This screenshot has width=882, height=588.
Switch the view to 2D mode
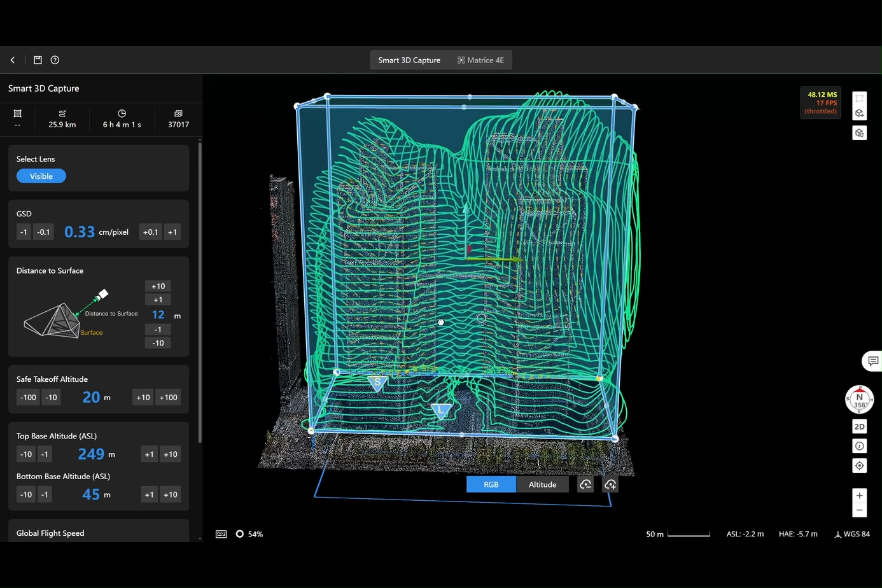[859, 426]
